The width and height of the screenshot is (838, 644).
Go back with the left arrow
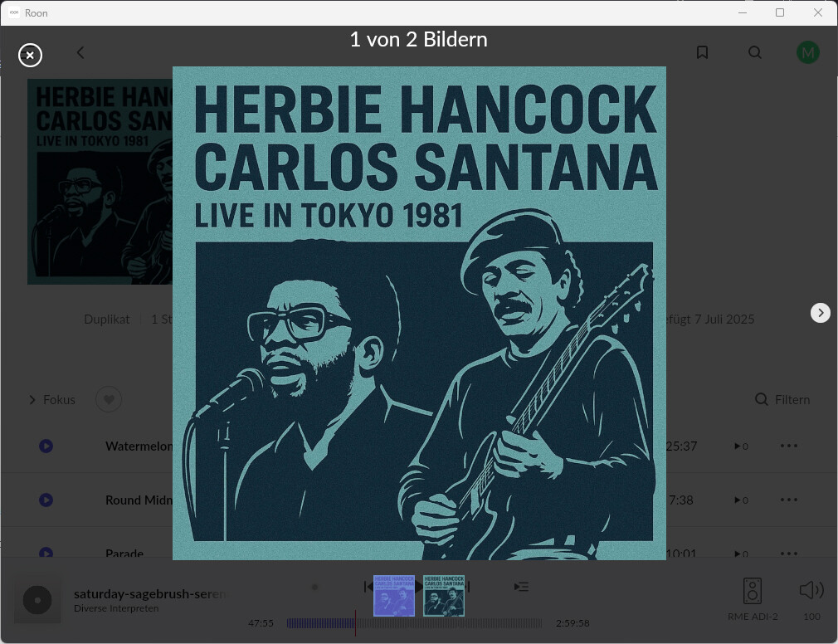coord(80,52)
